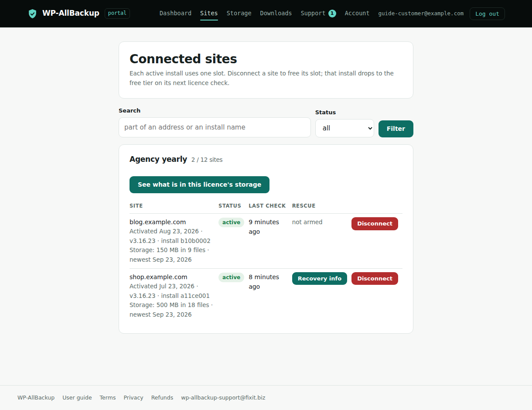Open See what is in this licence's storage
The image size is (532, 410).
pyautogui.click(x=199, y=184)
